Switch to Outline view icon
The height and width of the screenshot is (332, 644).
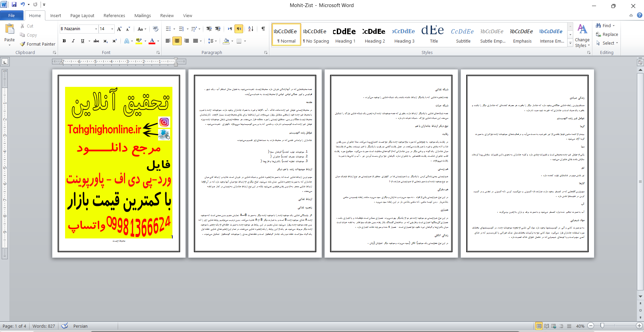tap(561, 326)
